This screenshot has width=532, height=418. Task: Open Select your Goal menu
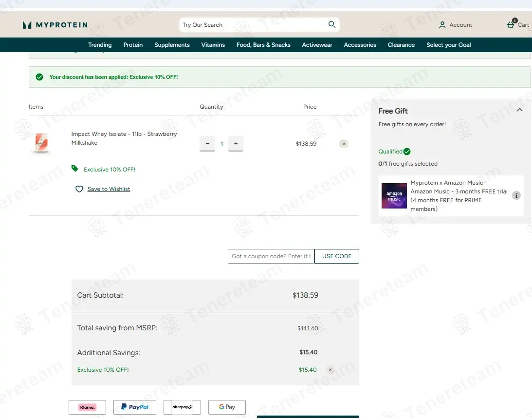pyautogui.click(x=449, y=45)
